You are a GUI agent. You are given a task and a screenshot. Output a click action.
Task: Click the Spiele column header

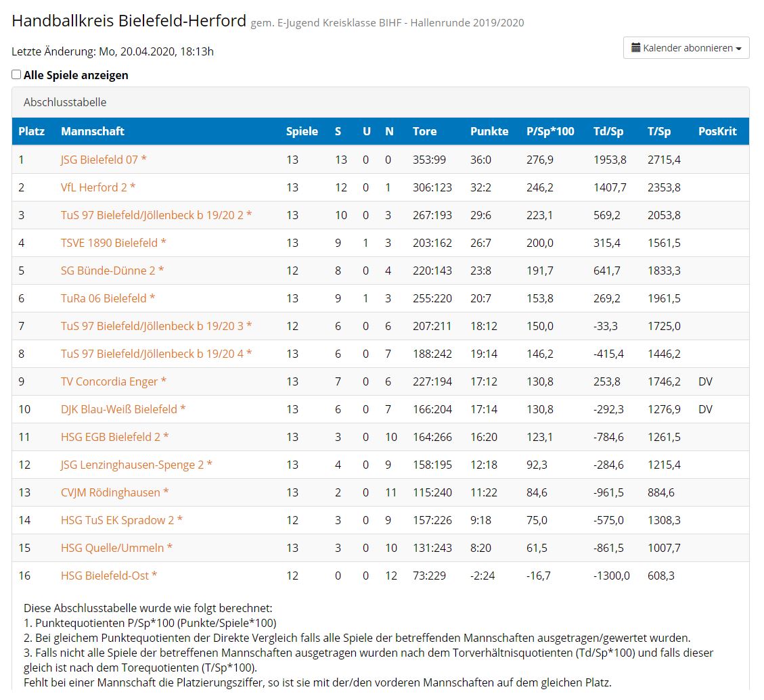[302, 131]
